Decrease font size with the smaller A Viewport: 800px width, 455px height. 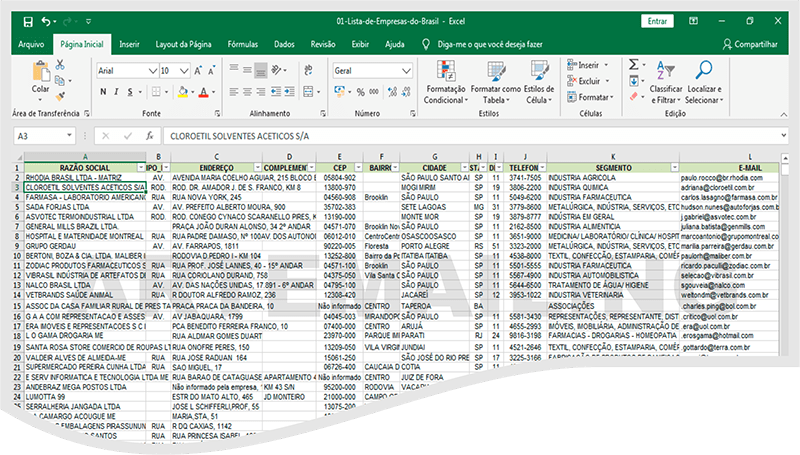click(211, 70)
